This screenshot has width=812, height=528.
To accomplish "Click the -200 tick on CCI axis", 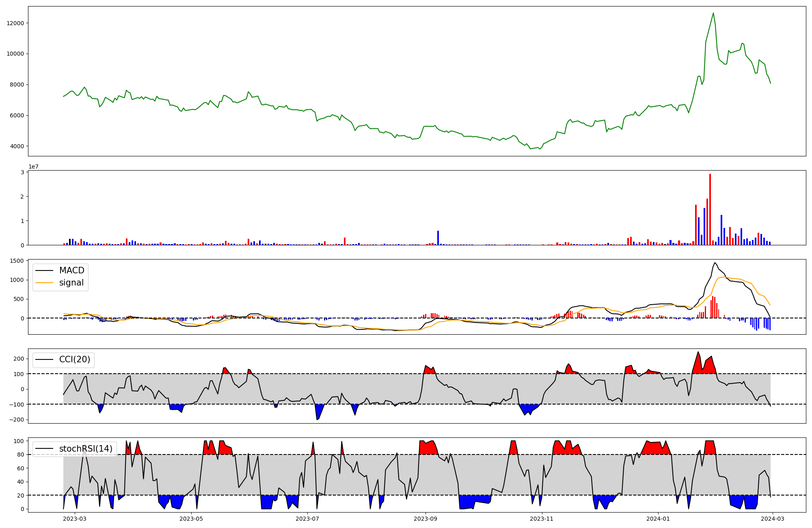I will point(17,420).
